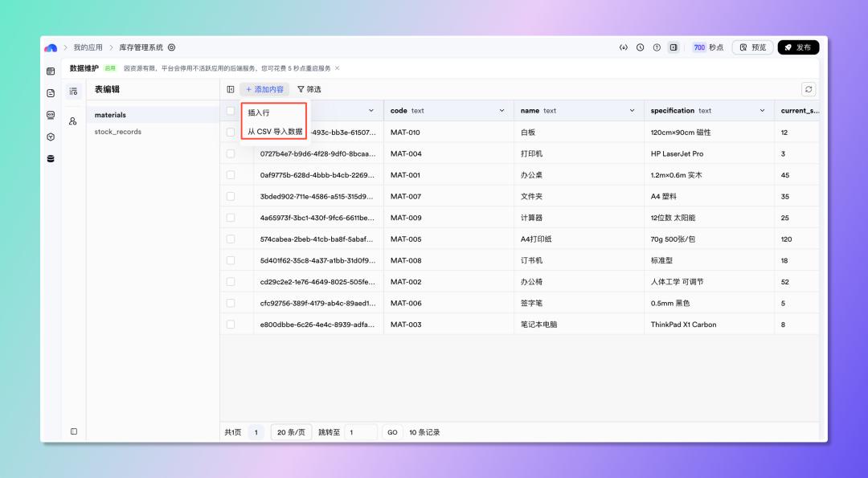Image resolution: width=868 pixels, height=478 pixels.
Task: Open the code view icon in the top bar
Action: (x=623, y=47)
